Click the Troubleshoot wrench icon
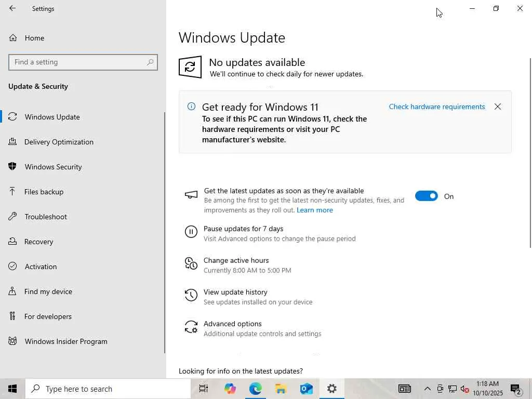The width and height of the screenshot is (532, 399). click(x=12, y=216)
